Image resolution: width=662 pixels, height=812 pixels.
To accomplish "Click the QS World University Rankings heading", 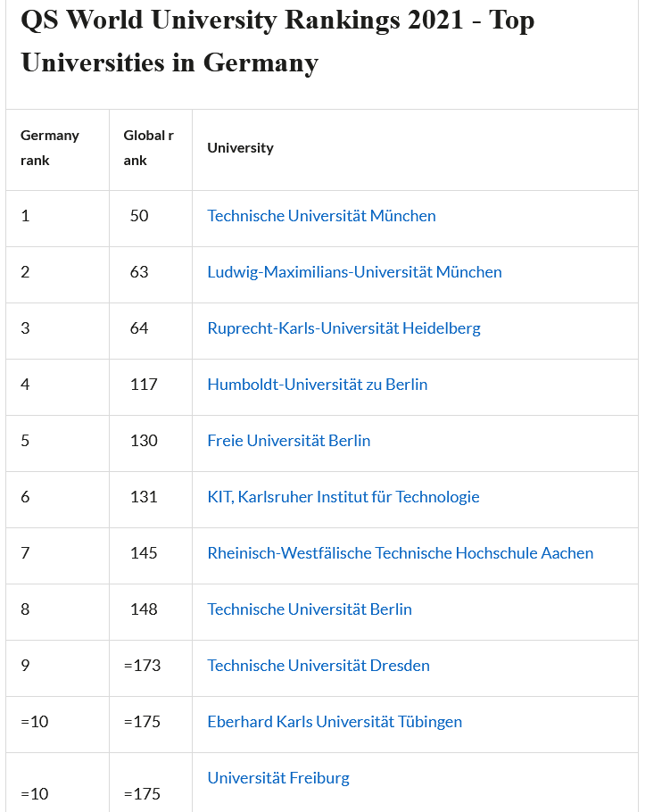I will click(x=277, y=41).
